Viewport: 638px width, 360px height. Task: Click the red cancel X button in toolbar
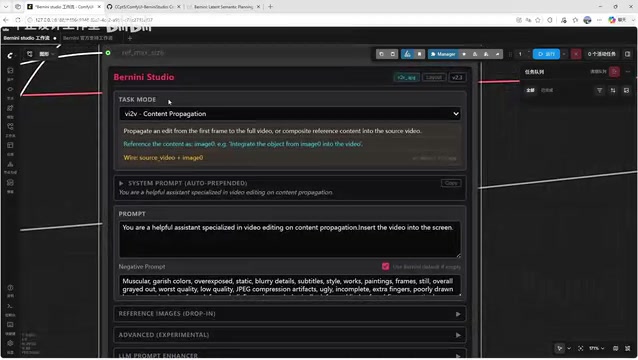[x=575, y=54]
